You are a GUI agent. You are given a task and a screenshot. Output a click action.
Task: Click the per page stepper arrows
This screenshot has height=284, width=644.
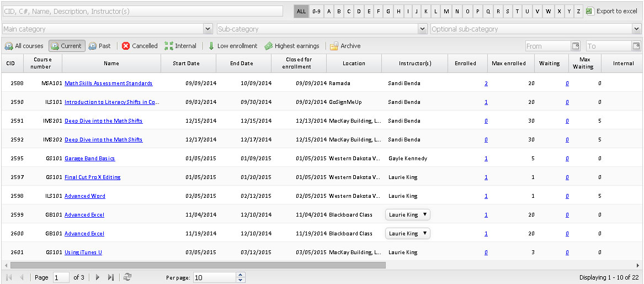point(241,277)
